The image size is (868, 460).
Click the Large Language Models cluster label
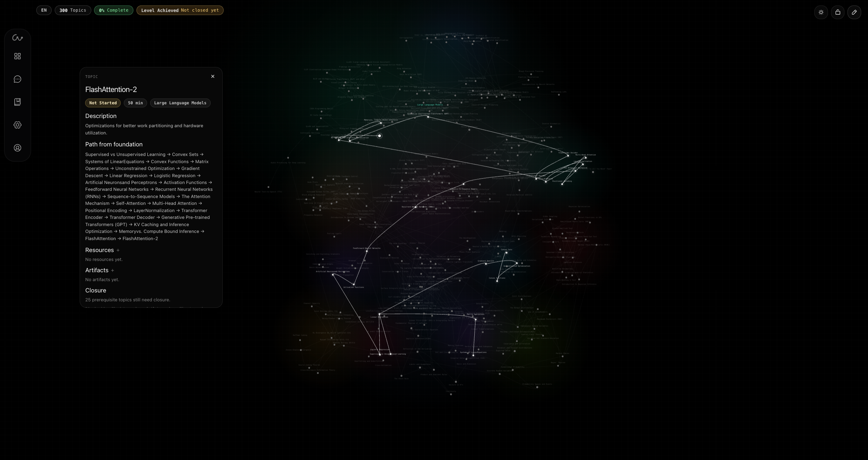point(430,105)
